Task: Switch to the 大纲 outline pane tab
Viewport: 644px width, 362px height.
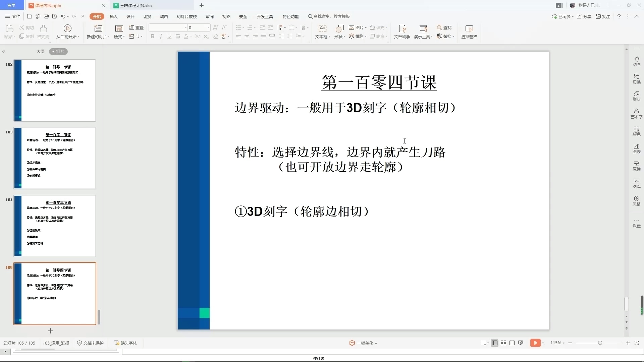Action: tap(40, 51)
